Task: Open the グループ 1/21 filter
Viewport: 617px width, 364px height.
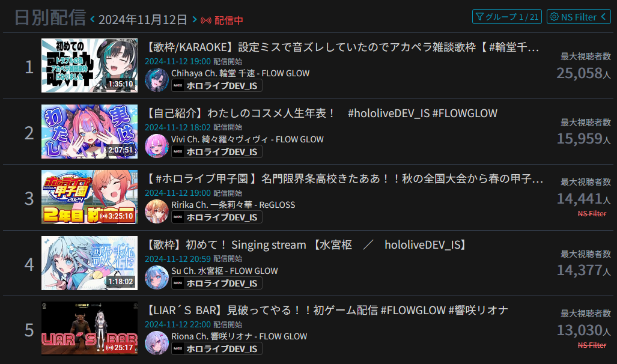Action: coord(507,17)
